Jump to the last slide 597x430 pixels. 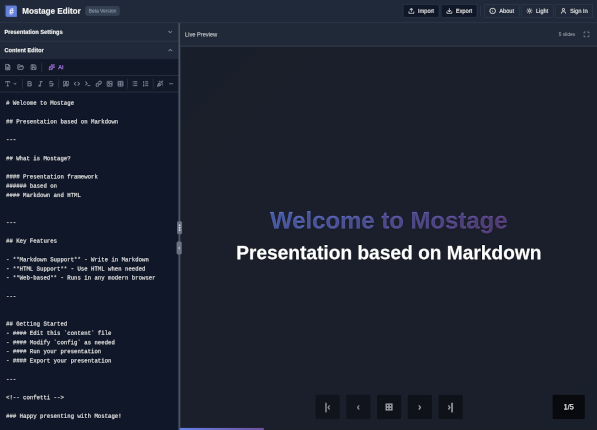[x=450, y=407]
